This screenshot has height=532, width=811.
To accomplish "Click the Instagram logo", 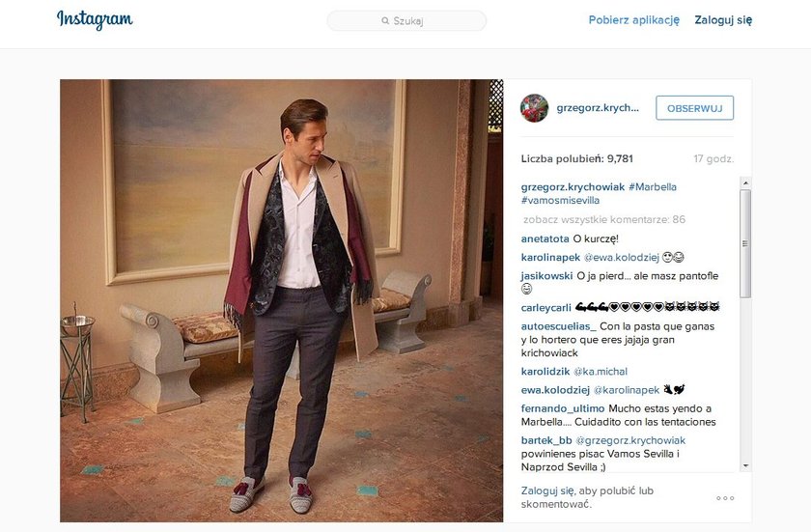I will (x=95, y=19).
